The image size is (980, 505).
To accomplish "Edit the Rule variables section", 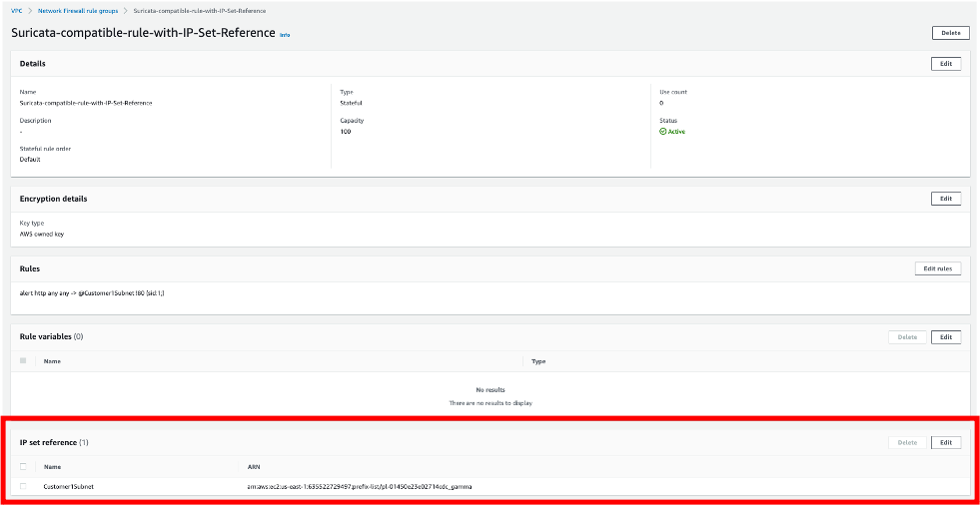I will click(946, 337).
